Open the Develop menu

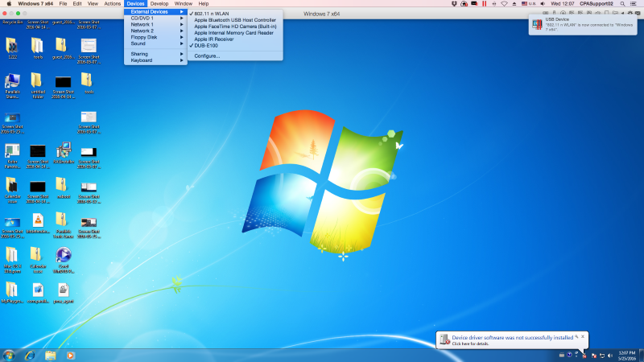click(x=159, y=4)
